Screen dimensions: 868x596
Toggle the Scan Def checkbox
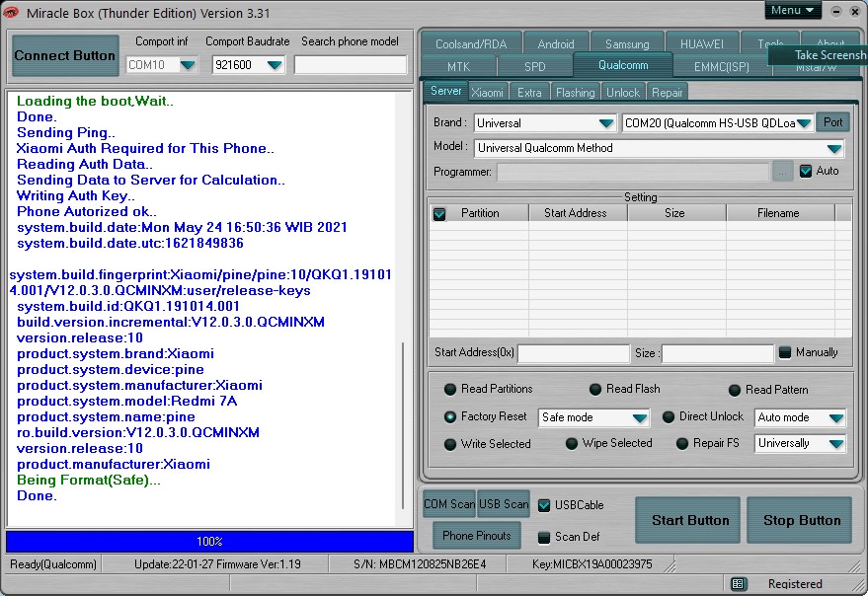(x=544, y=537)
